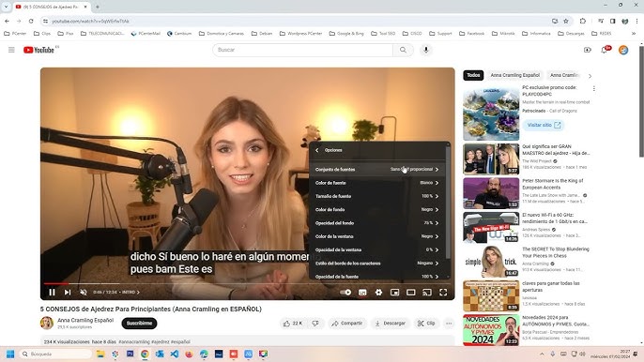Click the Compartir share button
This screenshot has width=644, height=362.
(347, 324)
